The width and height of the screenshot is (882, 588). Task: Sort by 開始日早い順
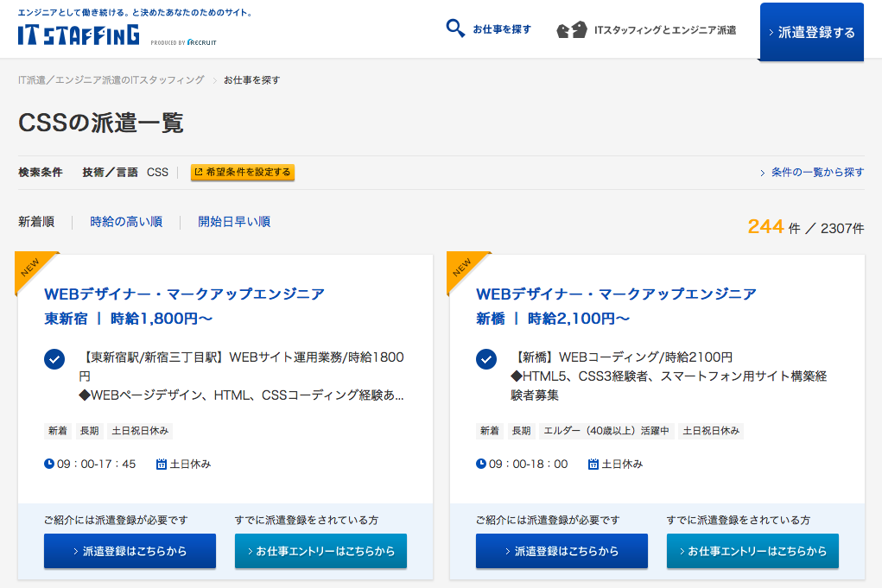(x=234, y=222)
